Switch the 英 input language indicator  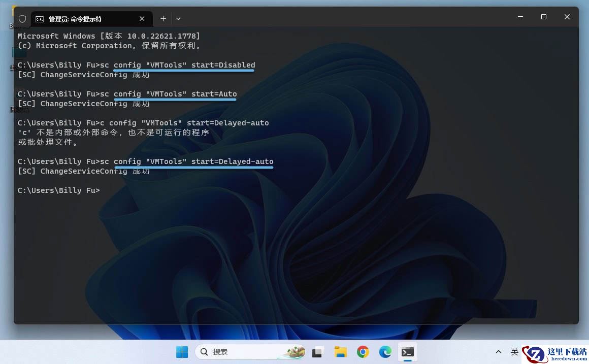(x=514, y=352)
